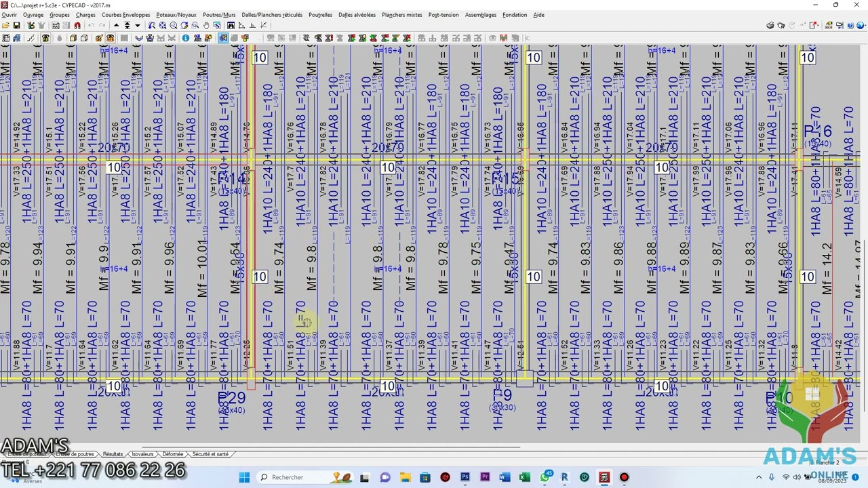
Task: Switch to the Isovaleurs tab
Action: click(142, 454)
